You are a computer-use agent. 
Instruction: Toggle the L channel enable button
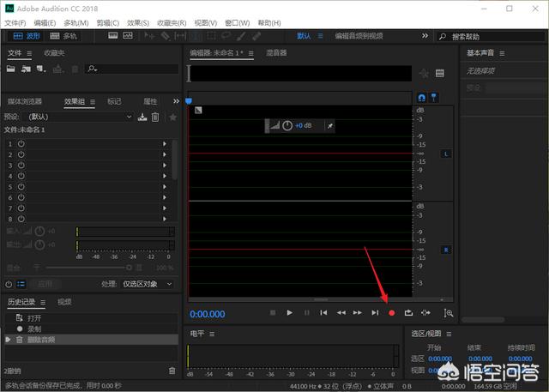point(445,154)
